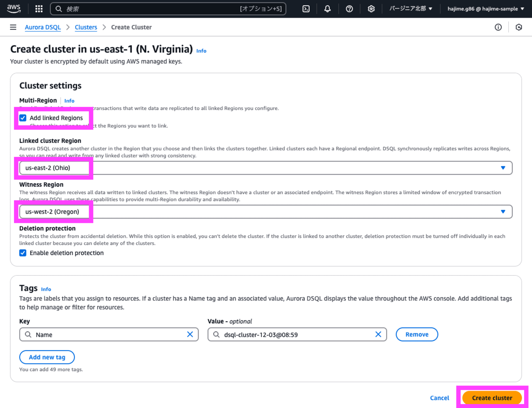Go to Aurora DSQL breadcrumb

43,27
